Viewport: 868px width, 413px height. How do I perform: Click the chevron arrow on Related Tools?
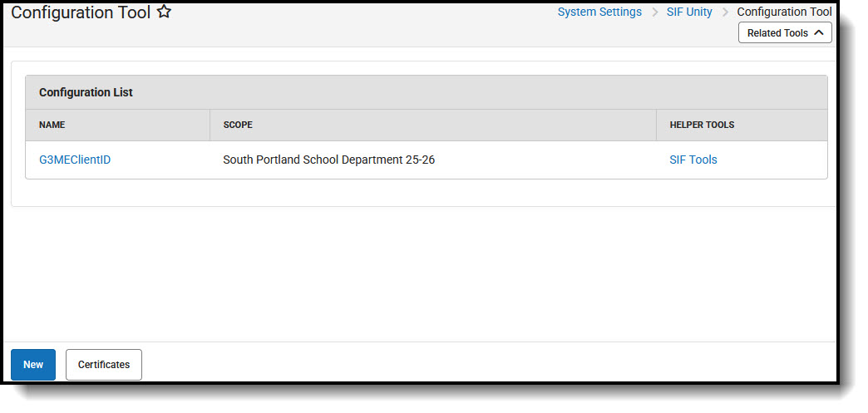coord(818,33)
